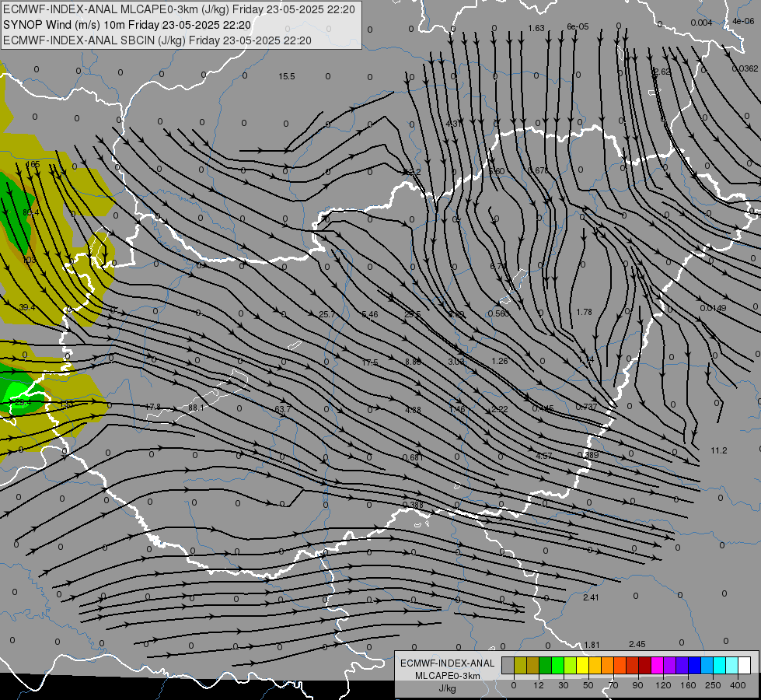Click the map value 80.4
Screen dimensions: 761x700
point(30,212)
